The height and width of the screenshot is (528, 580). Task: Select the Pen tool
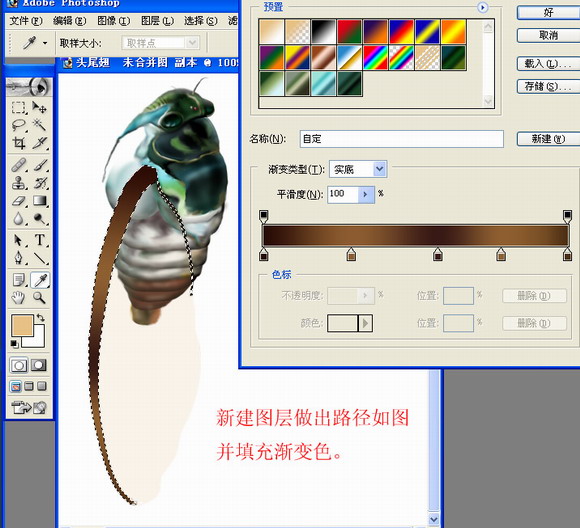18,258
